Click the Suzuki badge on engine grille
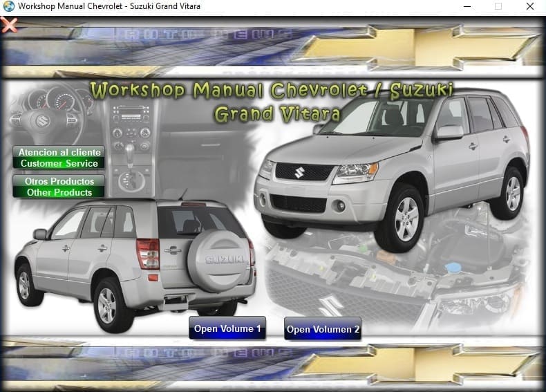The width and height of the screenshot is (546, 392). point(330,306)
